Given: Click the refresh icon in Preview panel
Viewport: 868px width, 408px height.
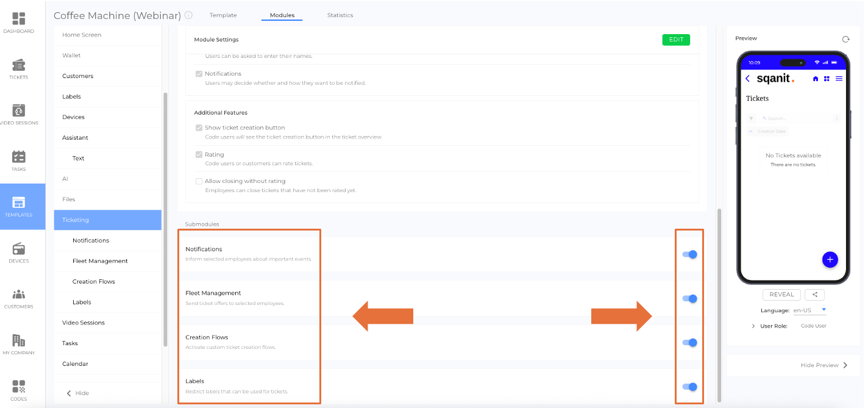Looking at the screenshot, I should [845, 39].
